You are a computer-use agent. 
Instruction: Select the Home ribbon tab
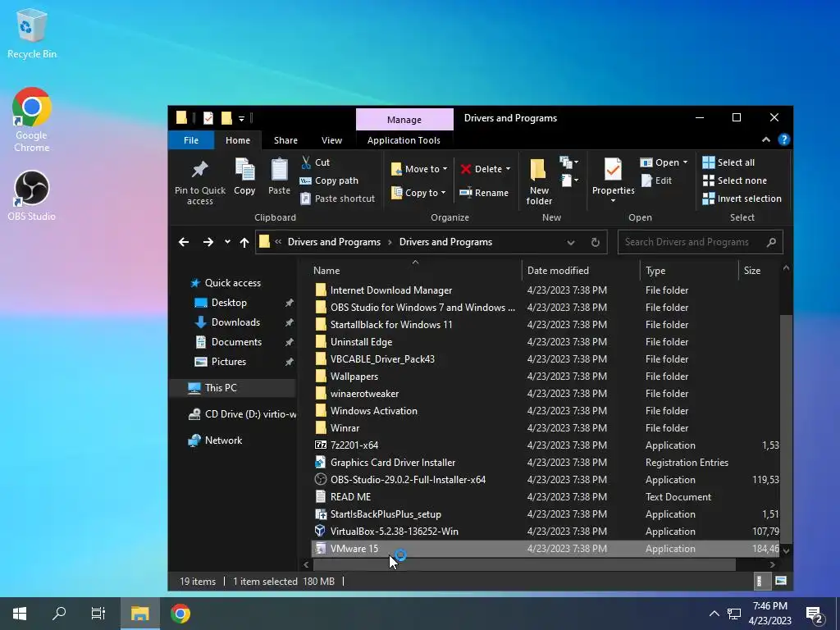238,140
